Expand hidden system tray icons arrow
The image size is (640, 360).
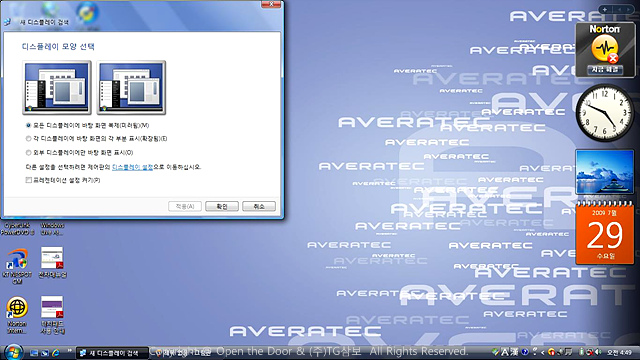pyautogui.click(x=542, y=353)
